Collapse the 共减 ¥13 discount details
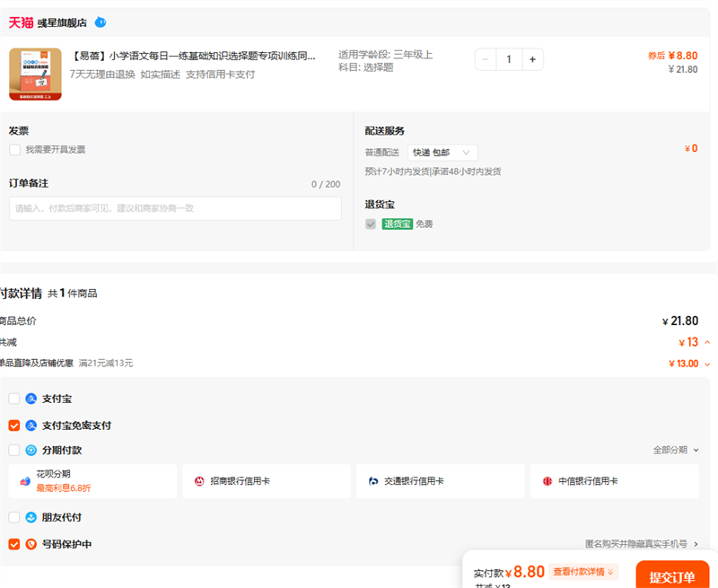 (x=707, y=342)
